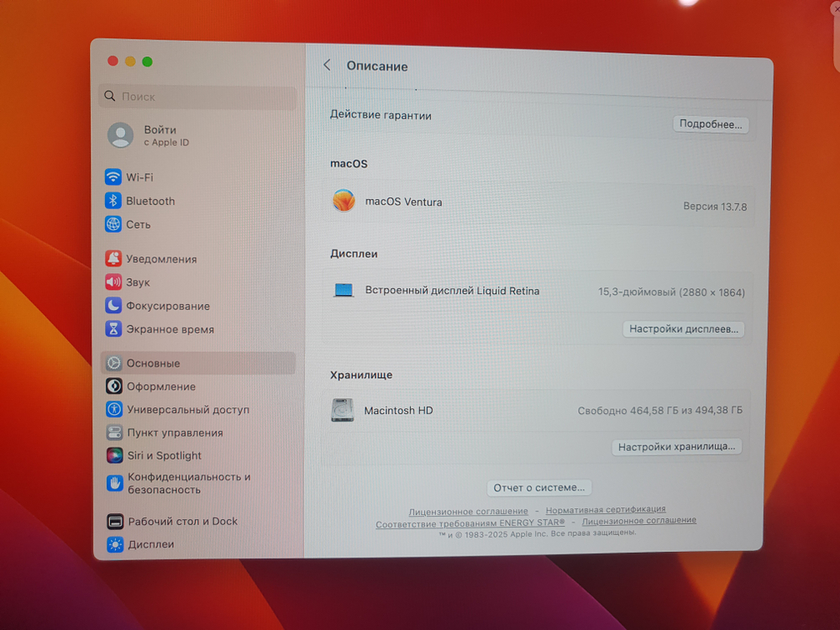This screenshot has width=840, height=630.
Task: Open the Оформление icon
Action: pyautogui.click(x=113, y=386)
